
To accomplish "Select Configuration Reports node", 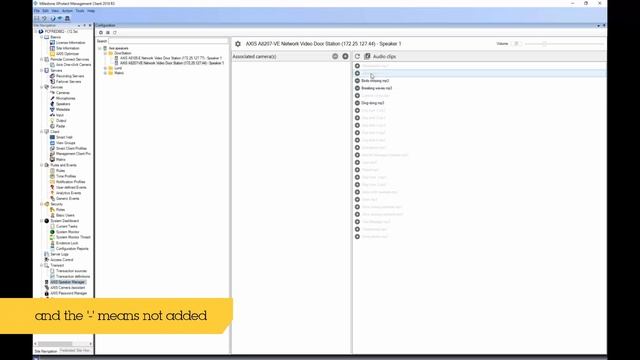I will [x=72, y=249].
